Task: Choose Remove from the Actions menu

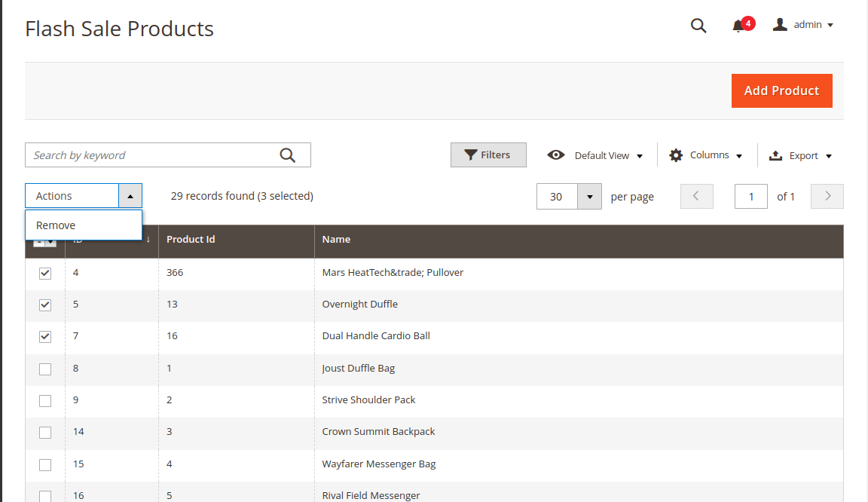Action: 56,225
